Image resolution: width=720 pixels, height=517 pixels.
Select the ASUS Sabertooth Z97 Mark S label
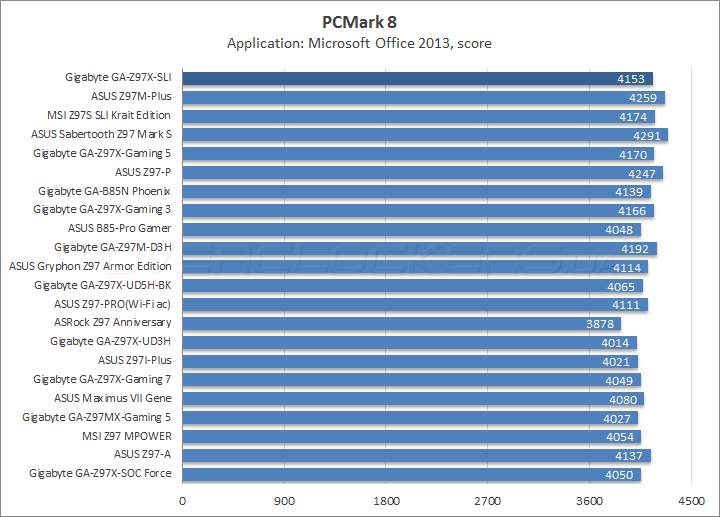point(101,134)
